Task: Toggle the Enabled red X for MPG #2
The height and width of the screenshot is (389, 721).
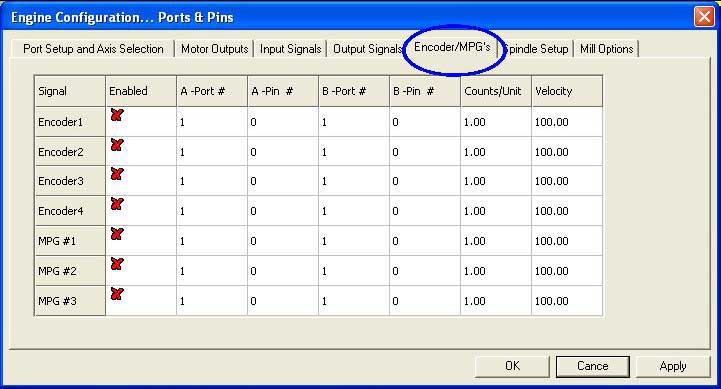Action: [x=117, y=263]
